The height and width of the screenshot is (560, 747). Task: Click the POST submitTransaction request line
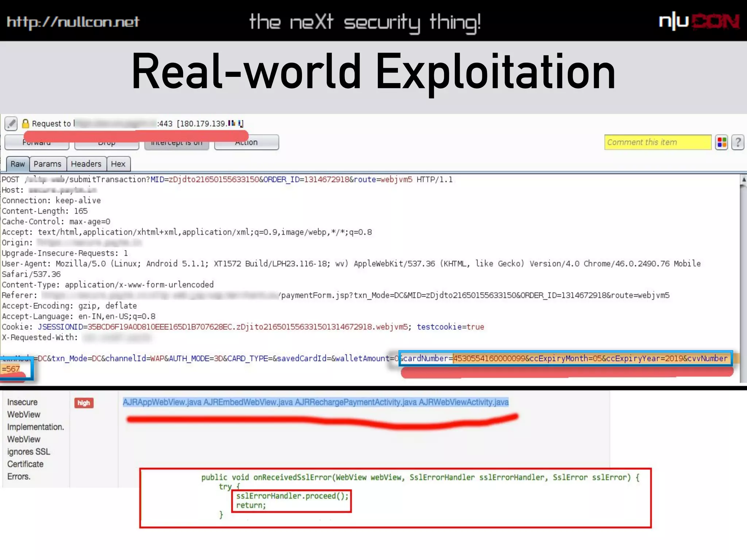227,179
